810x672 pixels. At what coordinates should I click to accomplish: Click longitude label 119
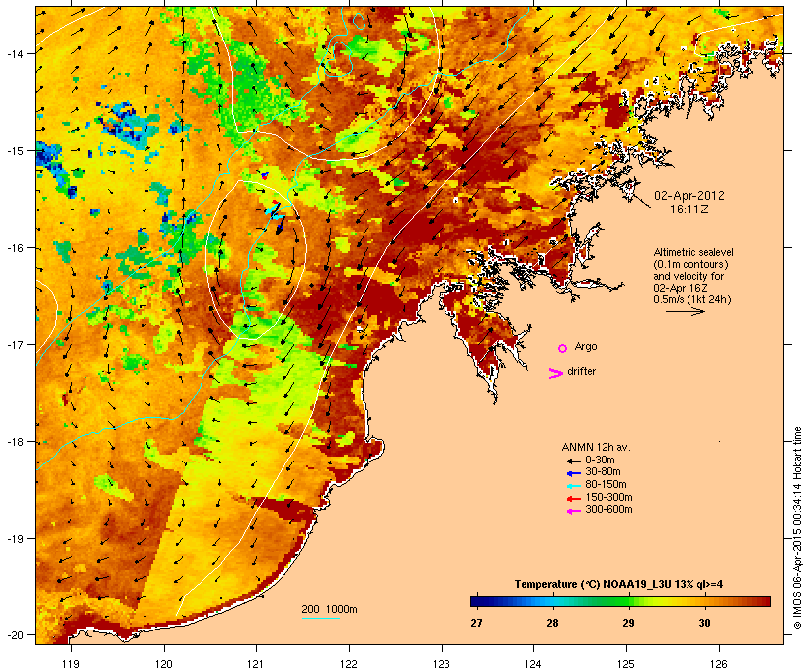click(x=71, y=664)
